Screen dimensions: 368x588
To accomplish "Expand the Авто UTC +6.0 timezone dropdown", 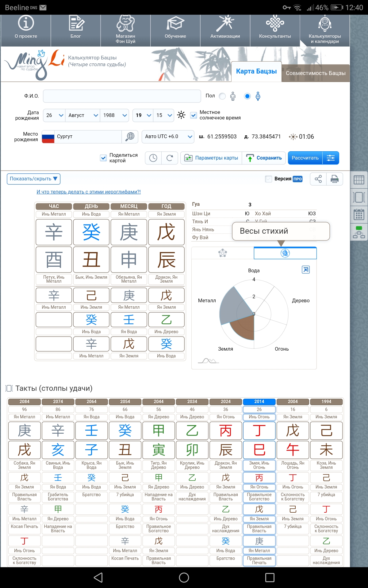I will pyautogui.click(x=168, y=137).
